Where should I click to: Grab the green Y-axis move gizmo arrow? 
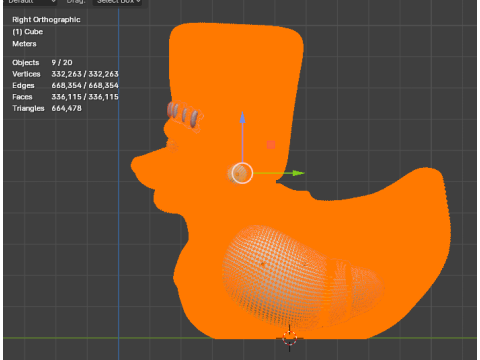298,173
